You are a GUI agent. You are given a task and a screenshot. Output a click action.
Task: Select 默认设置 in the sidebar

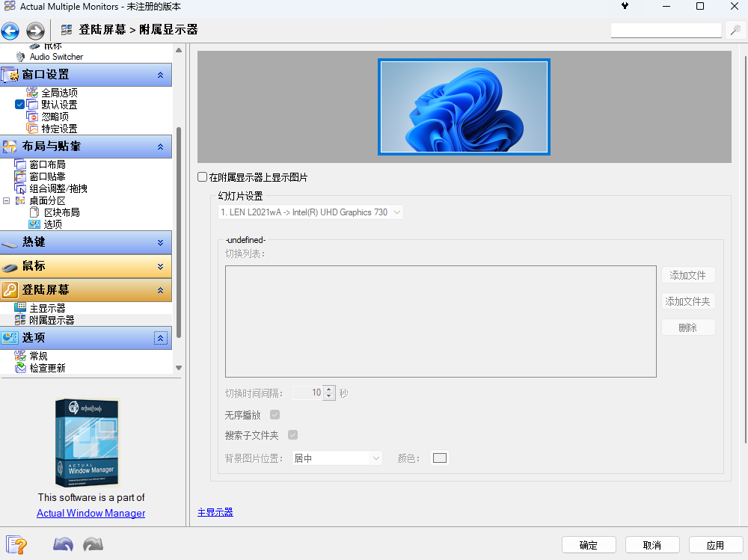point(59,105)
